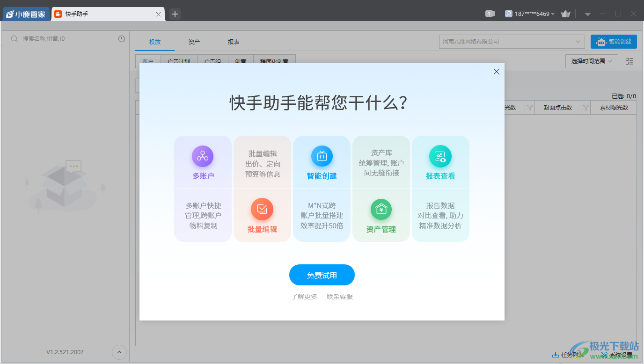Click the 已选: 0/0 counter text
The width and height of the screenshot is (644, 364).
(624, 96)
